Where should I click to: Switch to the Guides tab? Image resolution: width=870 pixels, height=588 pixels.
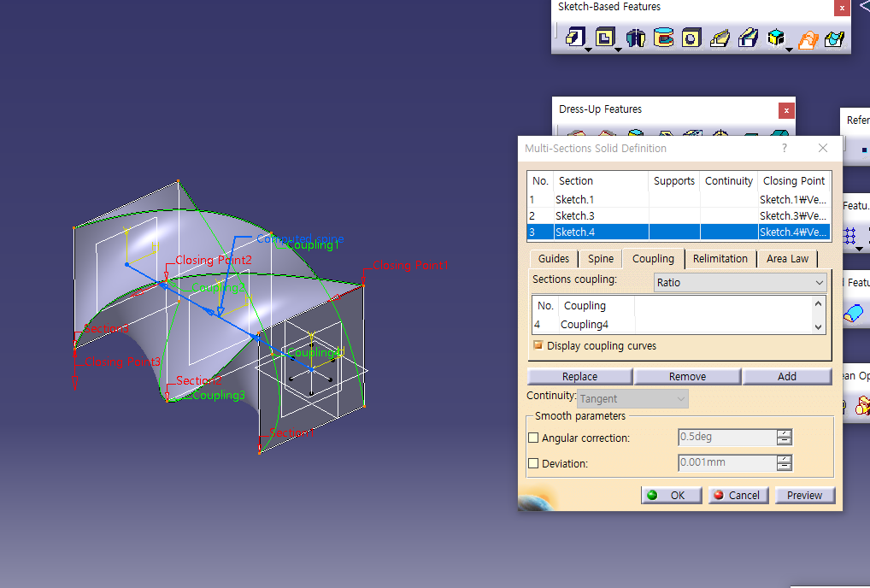click(553, 258)
